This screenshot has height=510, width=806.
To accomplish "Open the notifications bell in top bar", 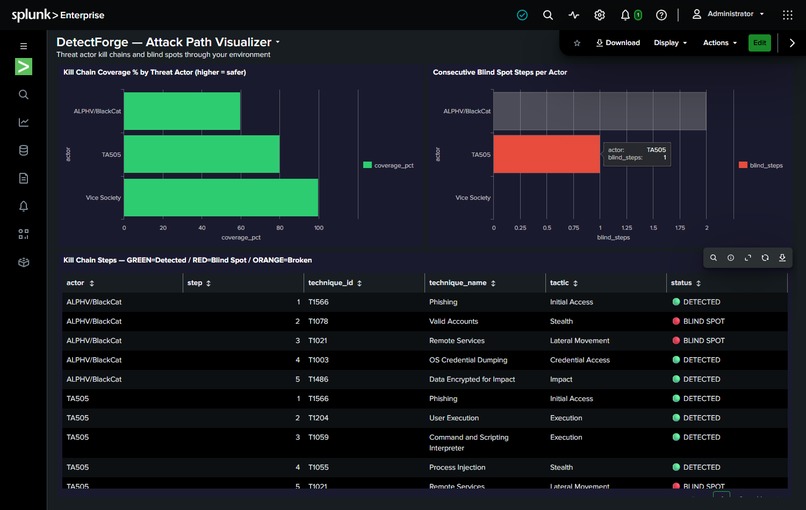I will [x=625, y=15].
